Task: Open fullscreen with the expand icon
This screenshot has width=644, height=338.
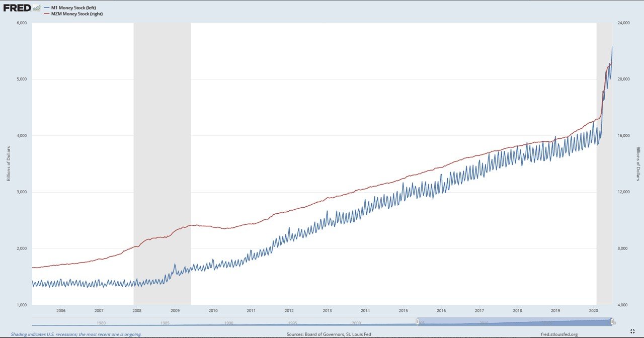Action: (633, 331)
